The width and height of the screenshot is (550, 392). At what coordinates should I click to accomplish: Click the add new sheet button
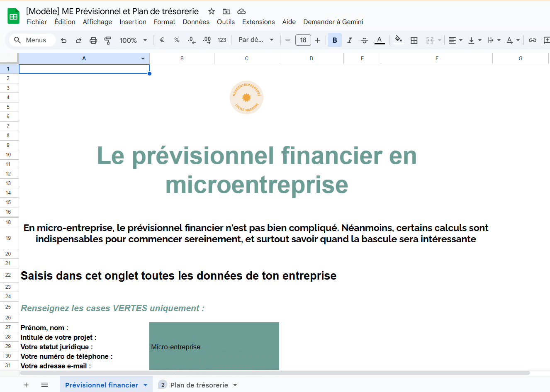(x=26, y=385)
